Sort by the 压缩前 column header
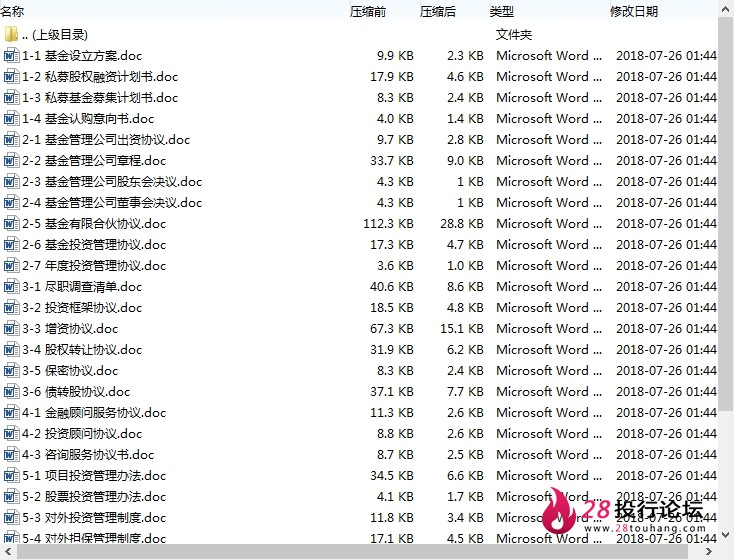 tap(368, 11)
